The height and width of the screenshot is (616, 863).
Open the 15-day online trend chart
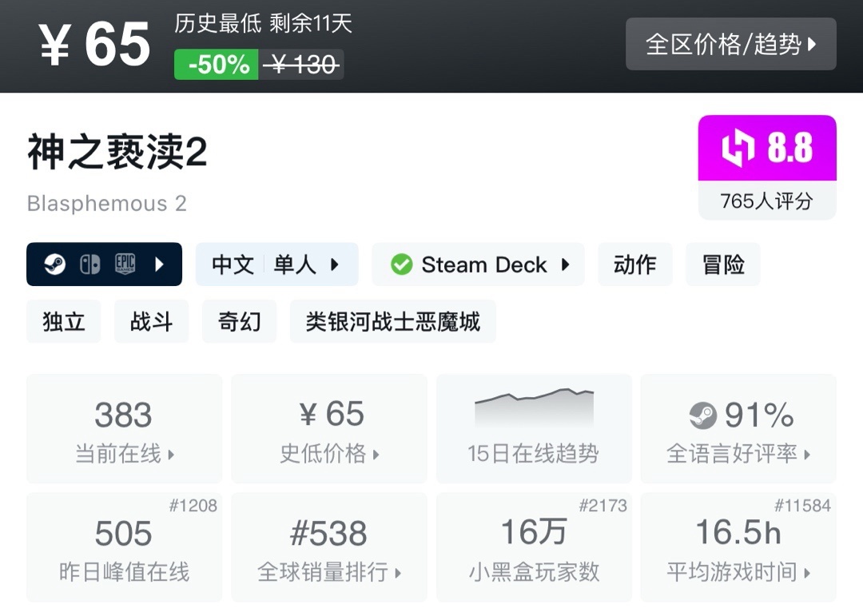click(533, 428)
